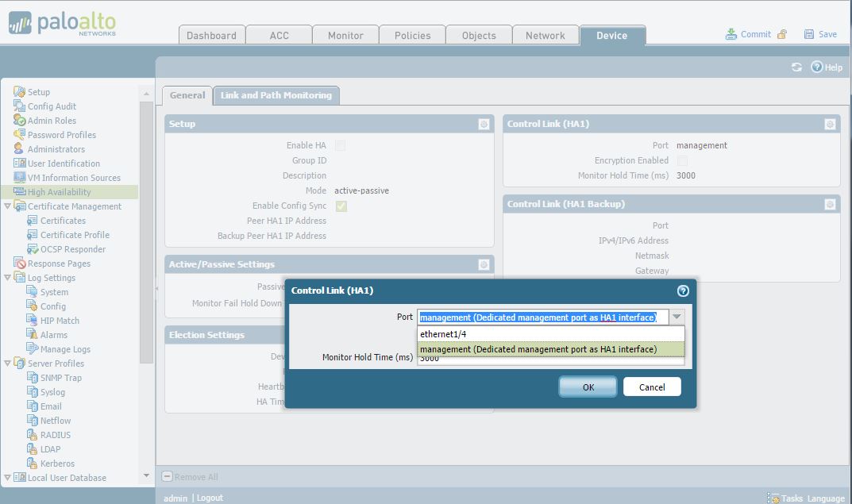Viewport: 852px width, 504px height.
Task: Click the Setup icon in sidebar
Action: click(x=20, y=92)
